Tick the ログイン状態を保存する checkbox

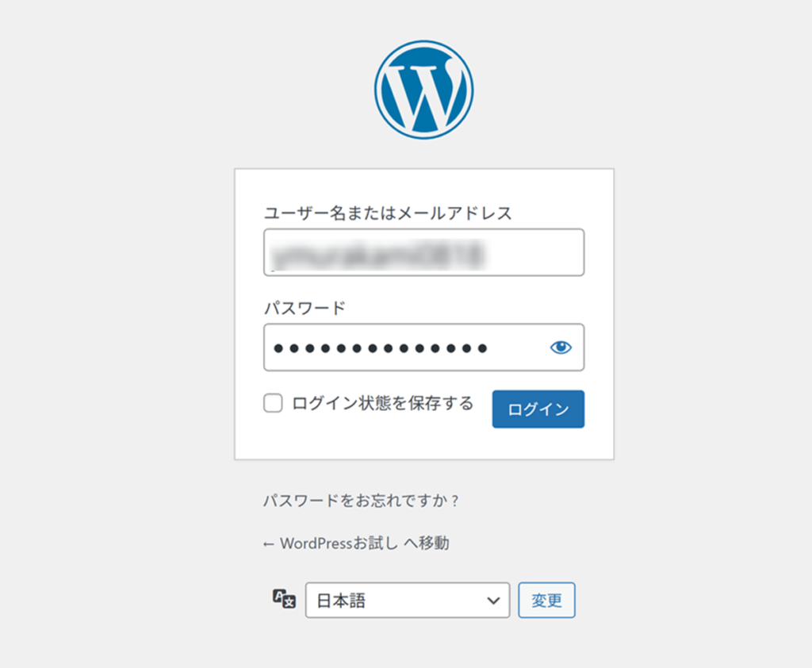[273, 404]
